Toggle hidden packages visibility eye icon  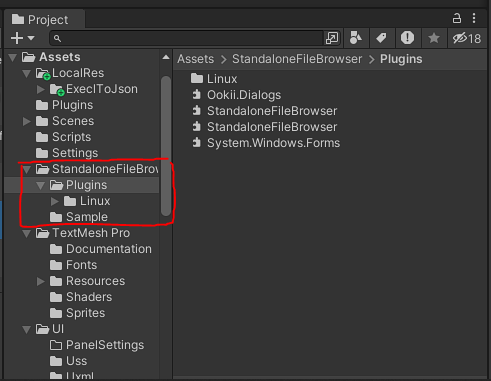pos(466,38)
